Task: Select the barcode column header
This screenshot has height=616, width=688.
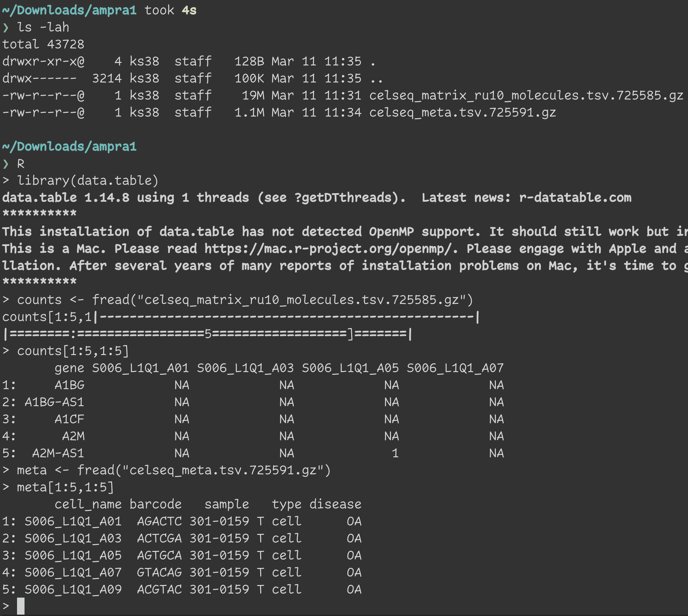Action: click(x=155, y=504)
